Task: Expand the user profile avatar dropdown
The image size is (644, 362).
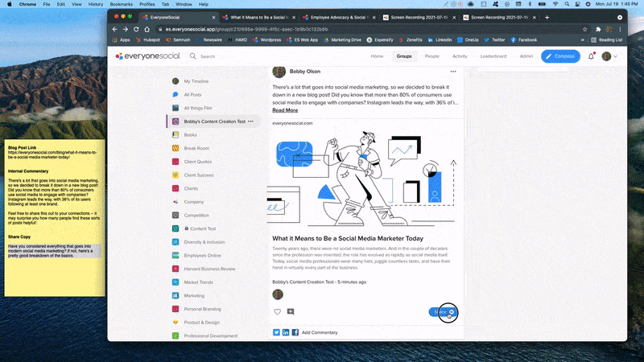Action: pyautogui.click(x=609, y=56)
